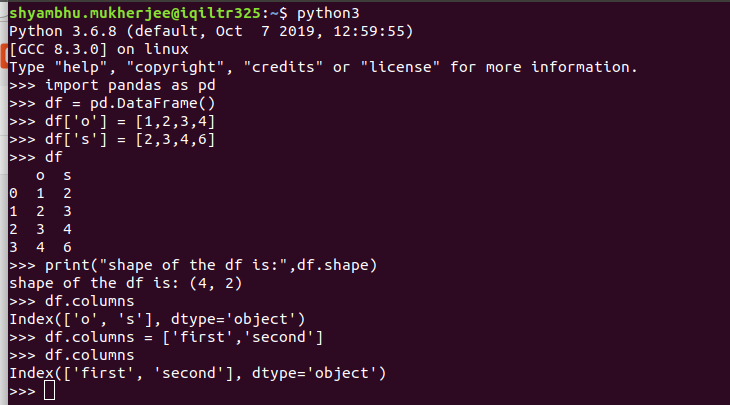Image resolution: width=730 pixels, height=405 pixels.
Task: Click the word "credits" in the help line
Action: 283,68
